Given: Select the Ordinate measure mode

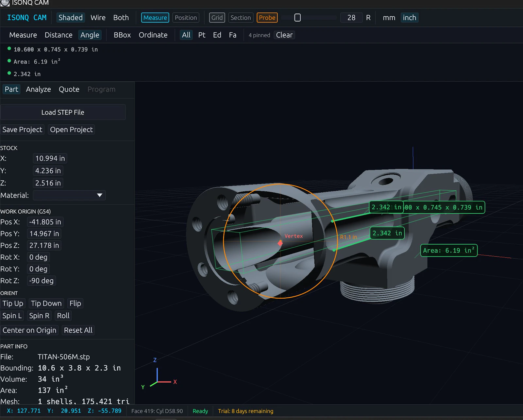Looking at the screenshot, I should click(153, 35).
